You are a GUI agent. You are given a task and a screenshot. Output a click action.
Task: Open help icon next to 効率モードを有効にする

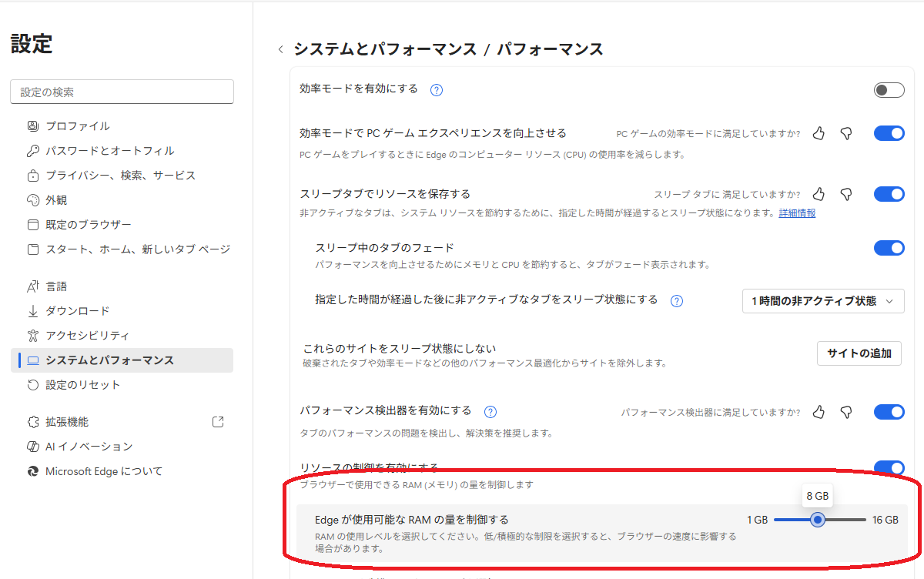point(437,90)
